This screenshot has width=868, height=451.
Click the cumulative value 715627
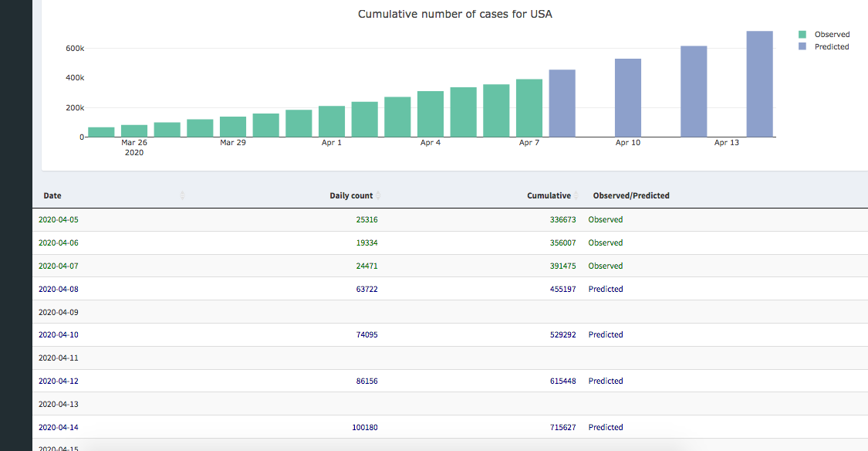(x=562, y=427)
